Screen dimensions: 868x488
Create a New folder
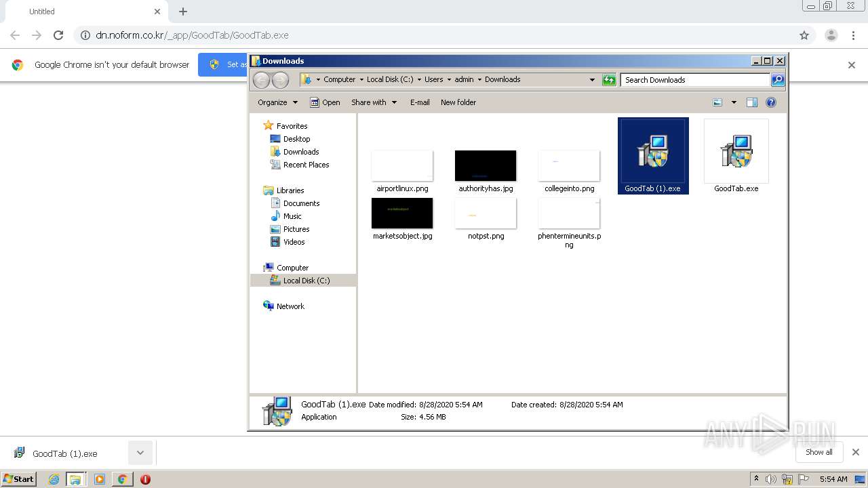pyautogui.click(x=458, y=102)
